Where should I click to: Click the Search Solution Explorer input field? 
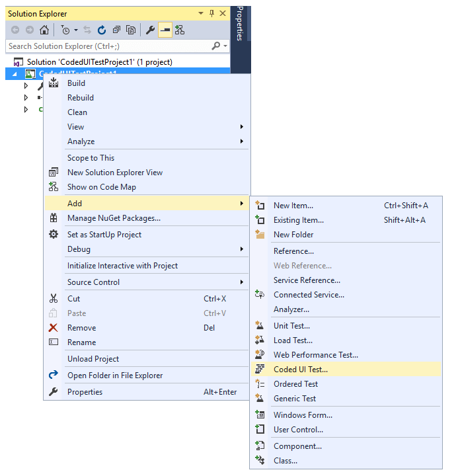coord(106,46)
